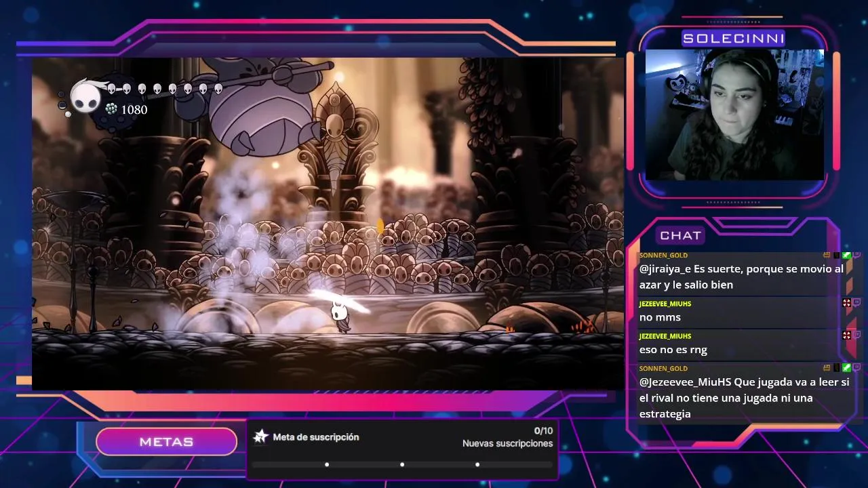
Task: Click green sword badge on the @Jezeevee_MiuHS message
Action: tap(846, 368)
